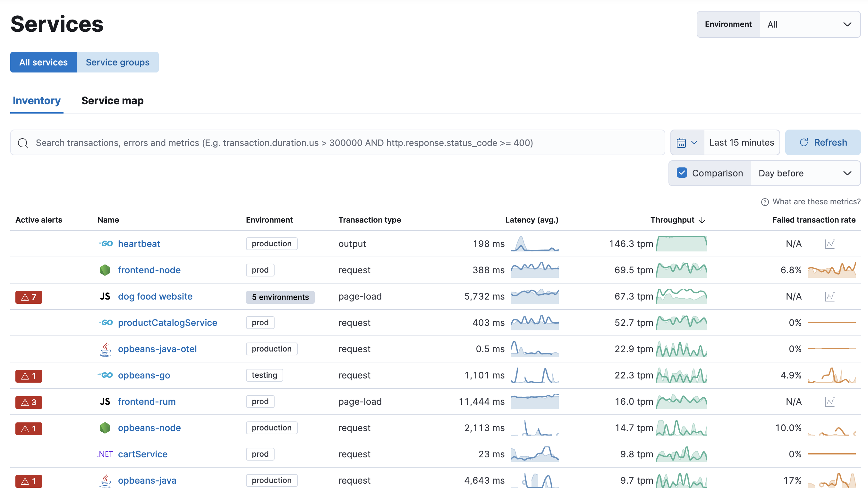
Task: Click the active alert badge on opbeans-node
Action: coord(28,428)
